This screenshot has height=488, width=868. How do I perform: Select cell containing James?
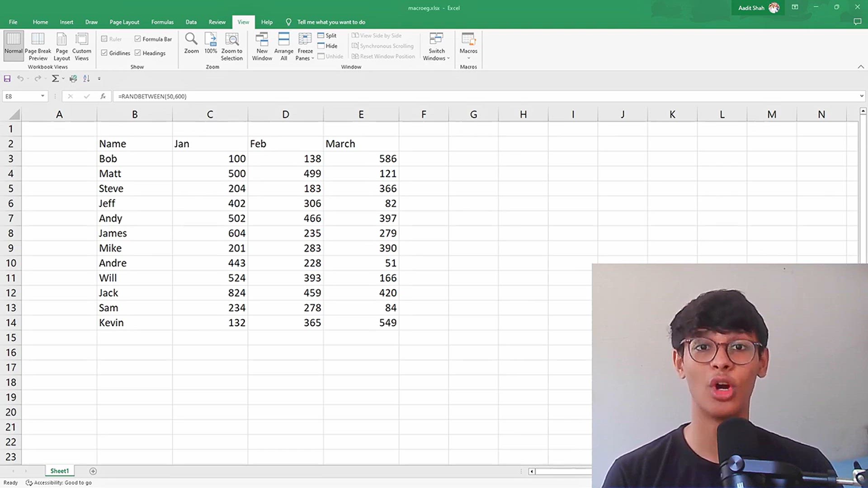click(x=134, y=233)
